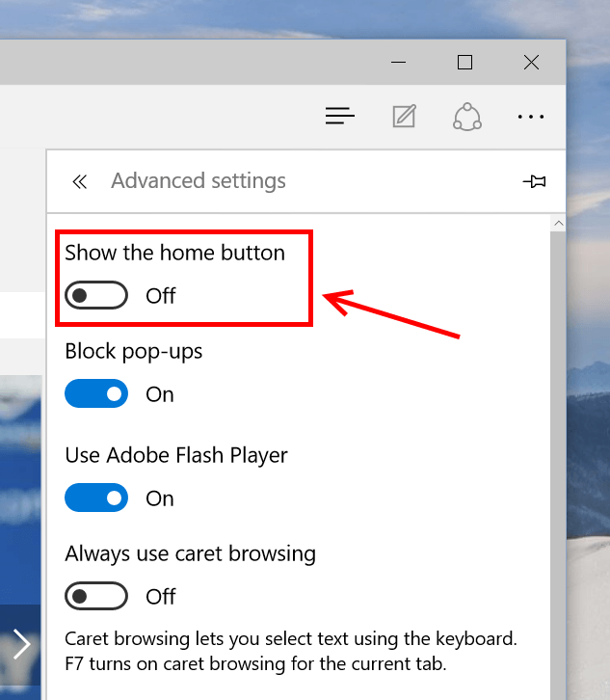Click the caret browsing description text
Screen dimensions: 610x700
(291, 652)
